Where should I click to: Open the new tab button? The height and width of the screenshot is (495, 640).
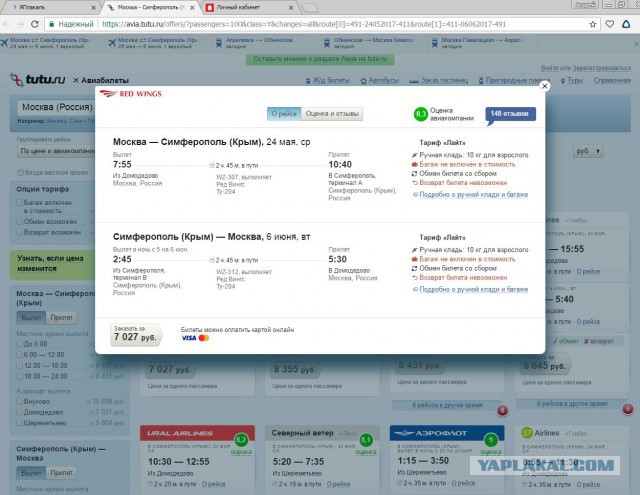[310, 7]
